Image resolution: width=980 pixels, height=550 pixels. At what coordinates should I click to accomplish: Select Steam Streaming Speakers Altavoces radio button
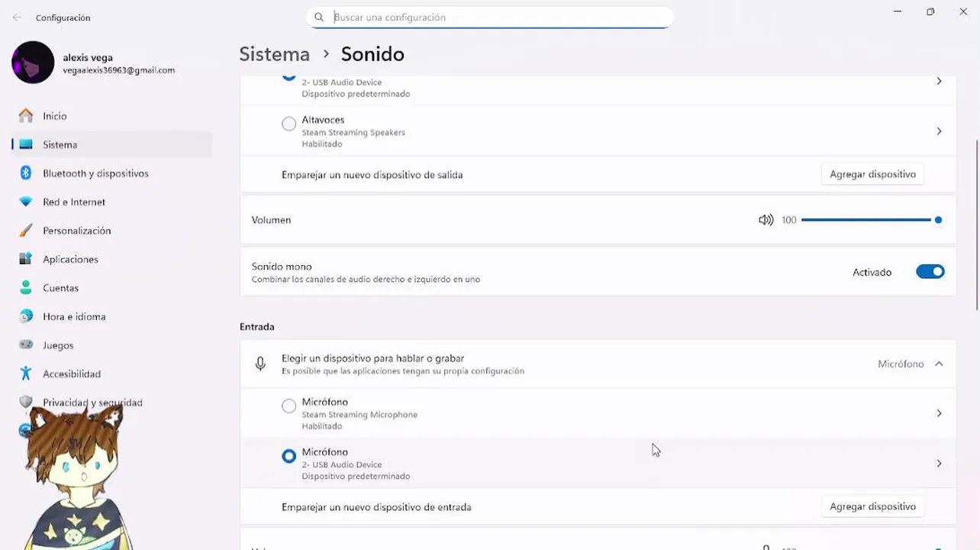[x=289, y=124]
